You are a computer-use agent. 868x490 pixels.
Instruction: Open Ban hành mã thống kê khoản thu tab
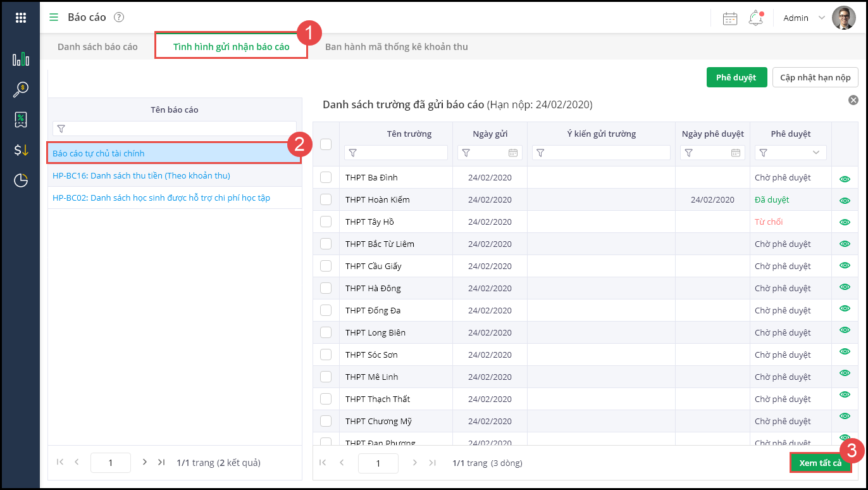coord(397,47)
